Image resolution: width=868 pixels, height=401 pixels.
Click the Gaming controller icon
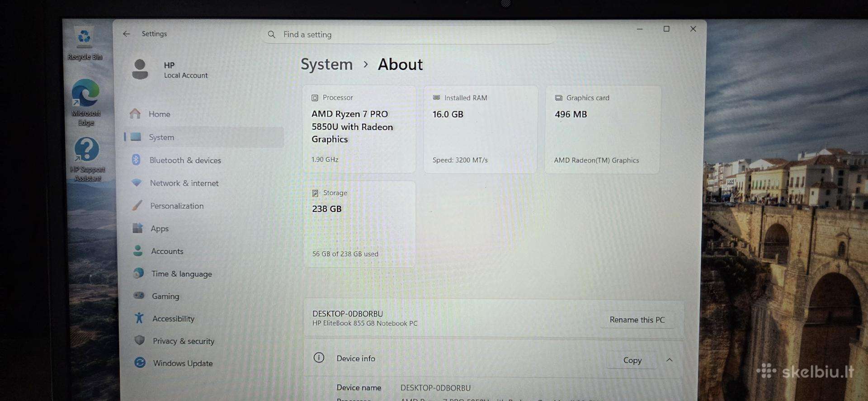tap(139, 295)
